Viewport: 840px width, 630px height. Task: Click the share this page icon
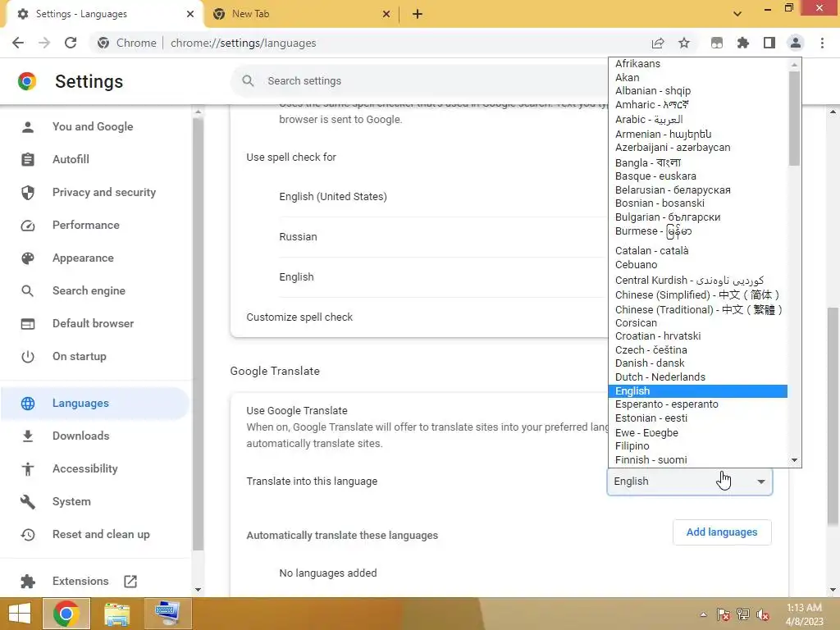coord(658,43)
